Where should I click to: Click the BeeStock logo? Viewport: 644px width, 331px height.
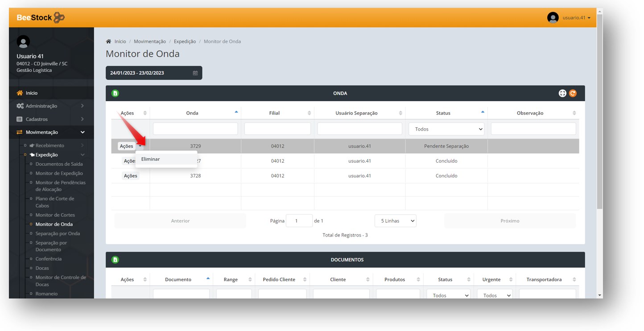pos(41,18)
